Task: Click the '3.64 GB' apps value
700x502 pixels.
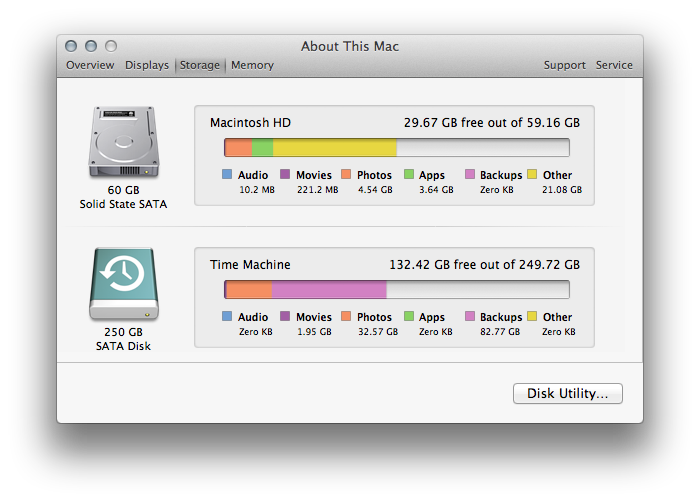Action: tap(436, 190)
